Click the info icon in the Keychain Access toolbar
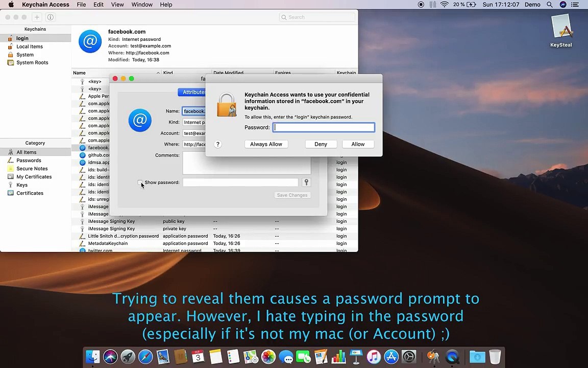This screenshot has width=588, height=368. click(x=50, y=17)
